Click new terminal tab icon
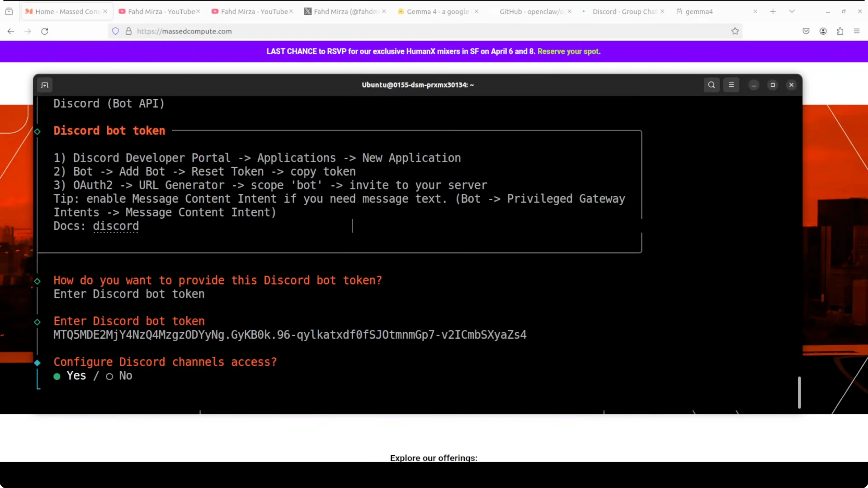This screenshot has width=868, height=488. pos(45,85)
